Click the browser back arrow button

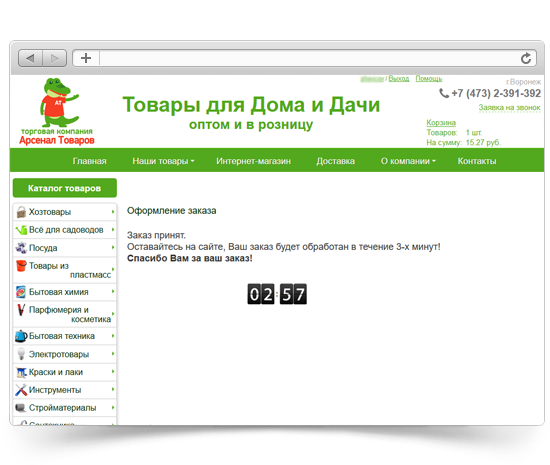31,58
